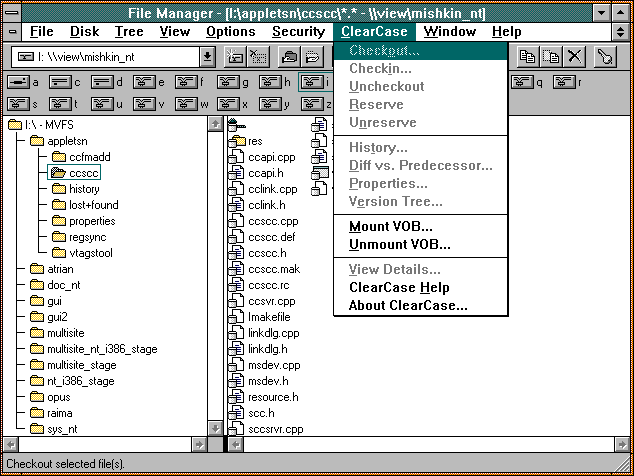Image resolution: width=634 pixels, height=476 pixels.
Task: Click the delete toolbar icon with X
Action: (x=574, y=57)
